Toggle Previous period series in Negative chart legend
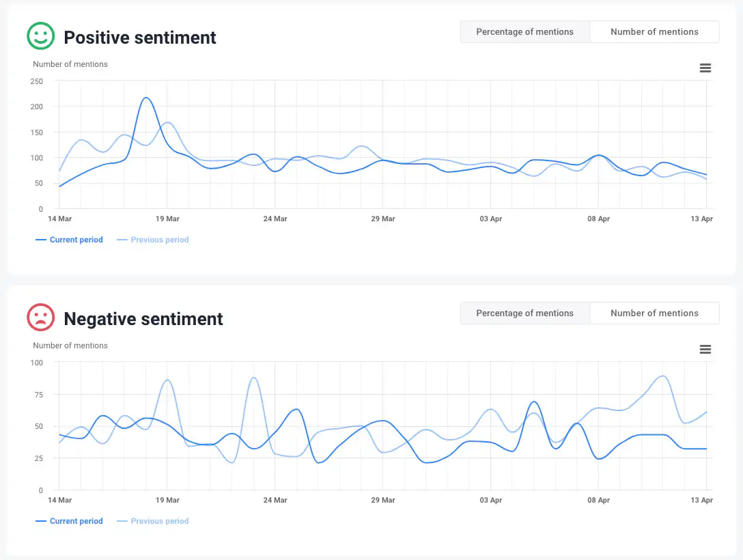 tap(152, 521)
